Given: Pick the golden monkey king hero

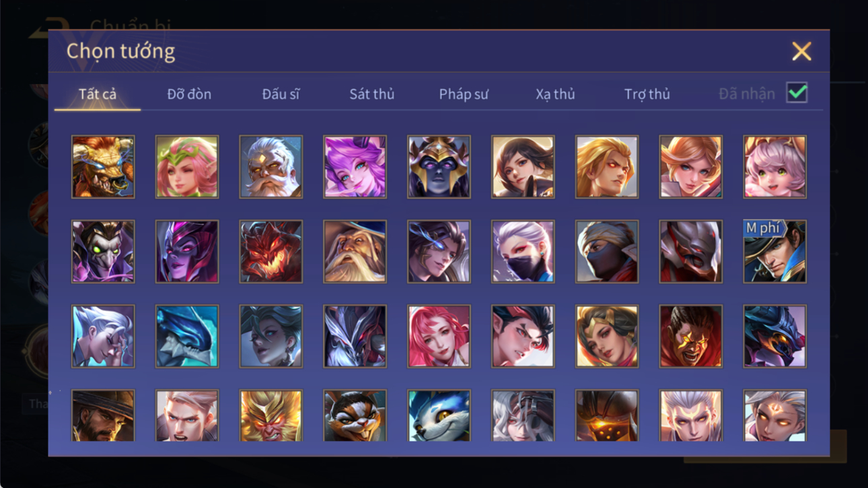Looking at the screenshot, I should (x=270, y=415).
